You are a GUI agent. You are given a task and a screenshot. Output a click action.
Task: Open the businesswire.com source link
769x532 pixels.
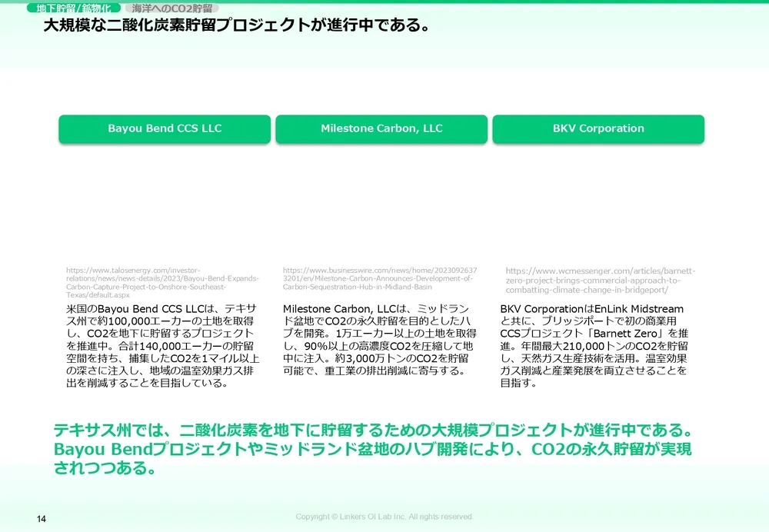pos(380,278)
